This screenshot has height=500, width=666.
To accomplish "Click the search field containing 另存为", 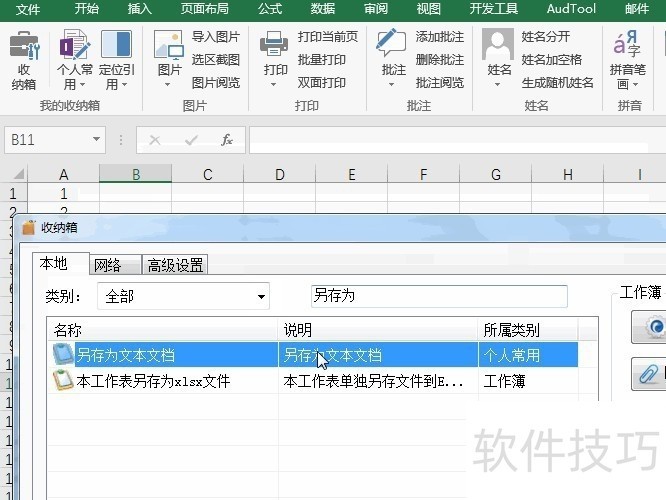I will [x=439, y=296].
